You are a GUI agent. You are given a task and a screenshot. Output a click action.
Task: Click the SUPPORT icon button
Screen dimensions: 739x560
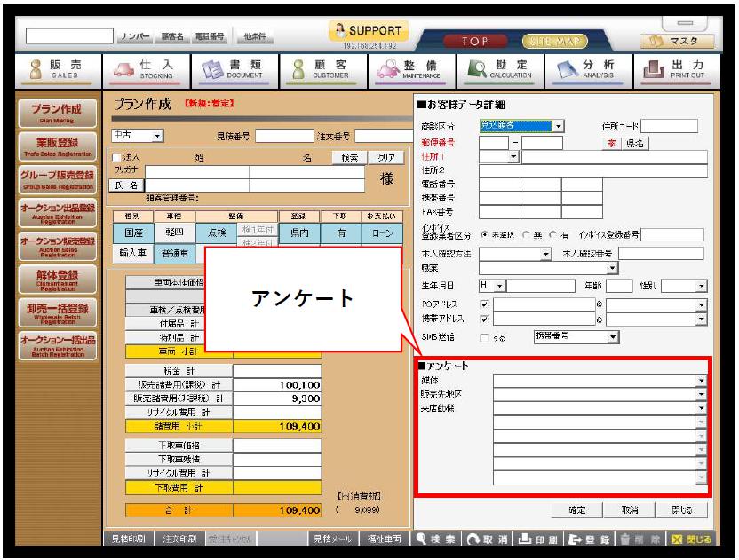(x=369, y=30)
